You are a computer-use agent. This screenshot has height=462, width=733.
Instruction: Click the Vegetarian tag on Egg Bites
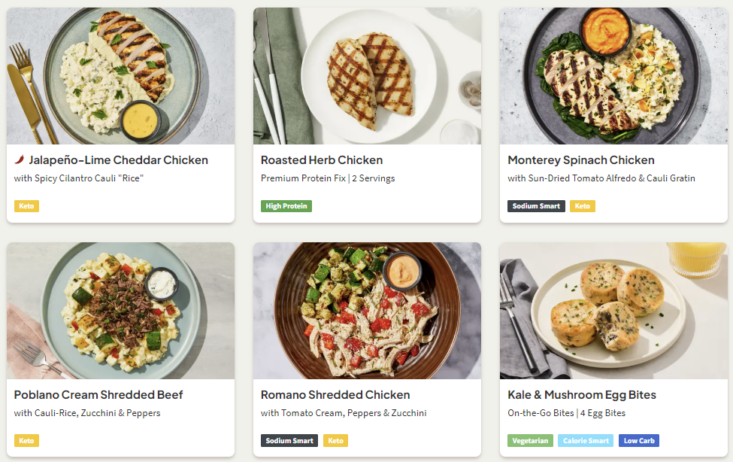530,440
